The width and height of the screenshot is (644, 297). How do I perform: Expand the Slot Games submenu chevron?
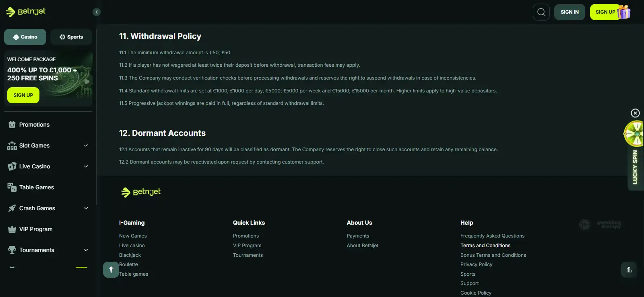86,145
